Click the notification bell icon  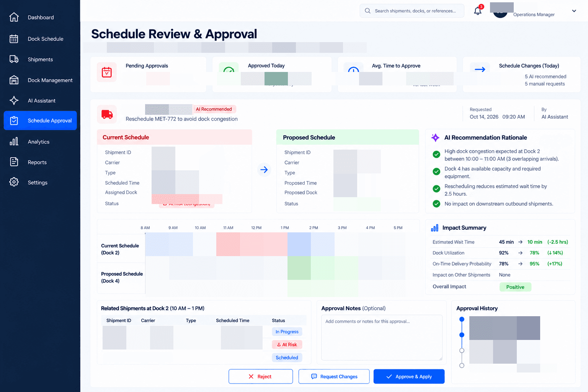[x=478, y=11]
